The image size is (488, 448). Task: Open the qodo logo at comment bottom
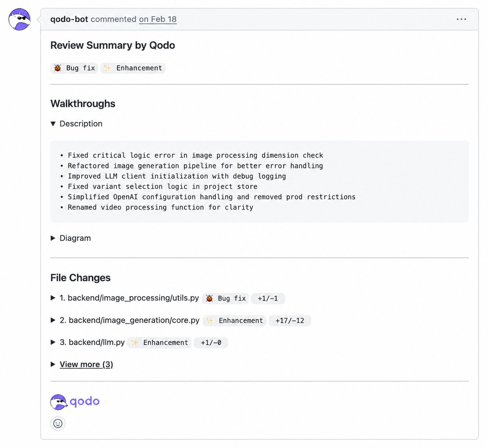[75, 402]
